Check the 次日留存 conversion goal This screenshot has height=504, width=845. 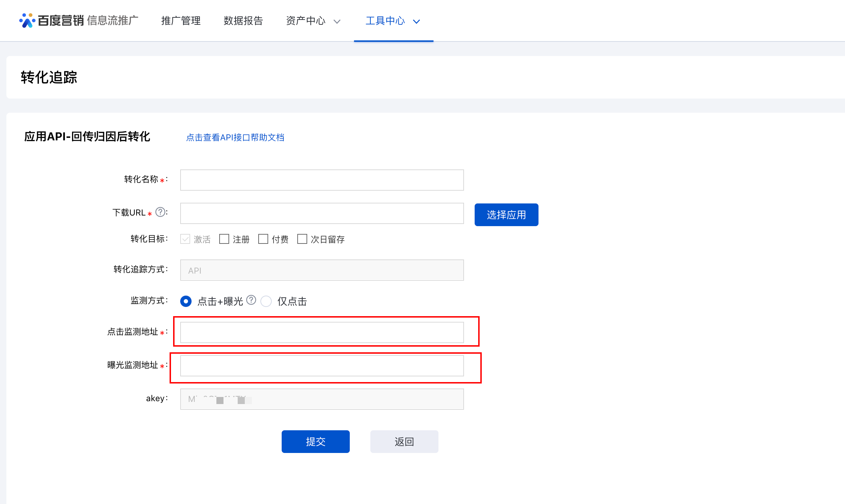[302, 239]
